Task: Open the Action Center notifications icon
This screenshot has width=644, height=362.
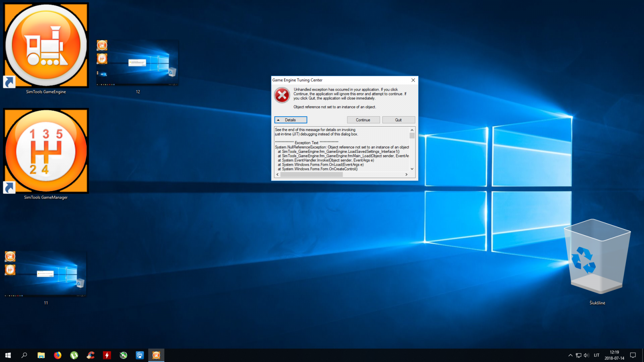Action: click(633, 355)
